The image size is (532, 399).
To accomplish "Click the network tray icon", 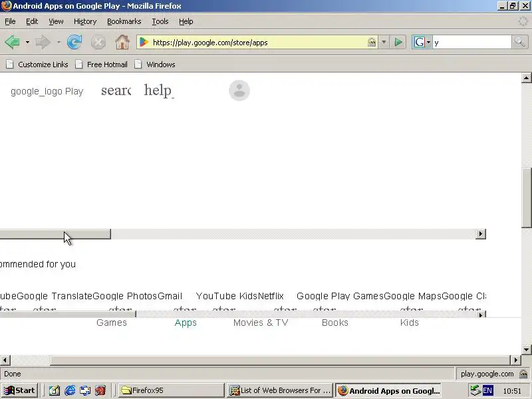I will click(x=475, y=390).
